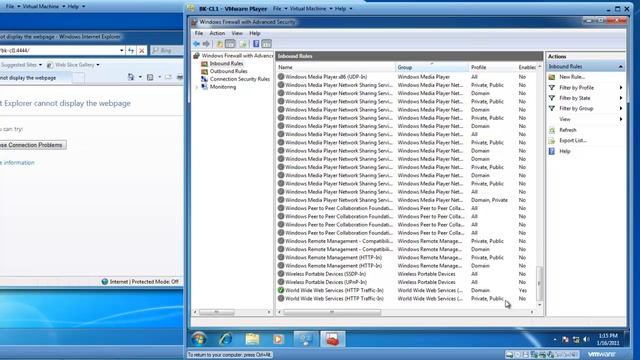Open the Help menu in Windows Firewall

pos(255,33)
